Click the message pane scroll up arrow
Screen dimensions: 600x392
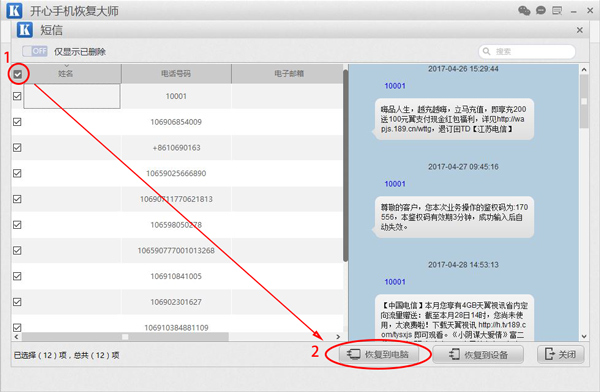pos(584,69)
